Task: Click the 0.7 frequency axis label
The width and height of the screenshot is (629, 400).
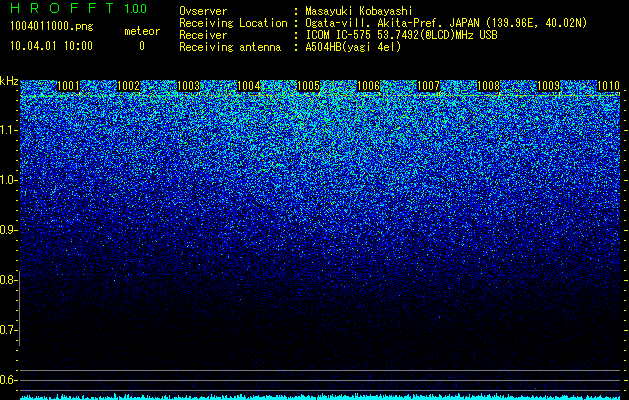Action: coord(8,330)
